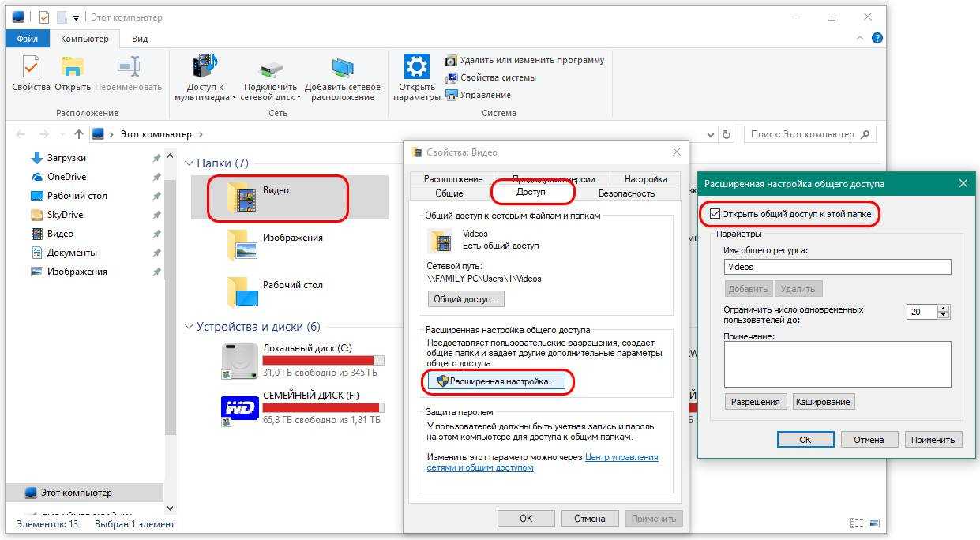The image size is (980, 540).
Task: Uncheck Открыть общий доступ к этой папке
Action: click(x=715, y=214)
